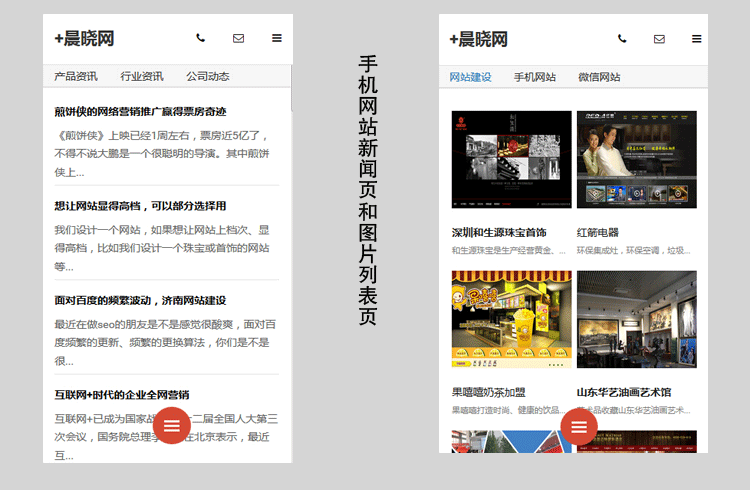Click the 山东华艺油画艺术馆 title
The height and width of the screenshot is (490, 750).
pyautogui.click(x=624, y=392)
